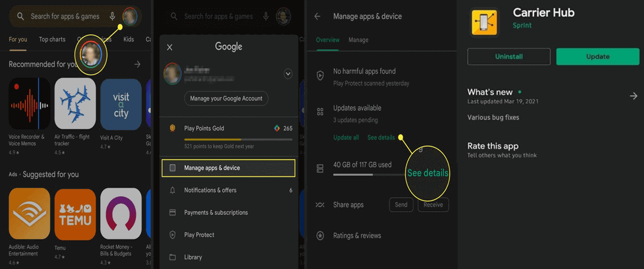Expand Recommended for you arrow
The image size is (644, 269).
pos(137,64)
